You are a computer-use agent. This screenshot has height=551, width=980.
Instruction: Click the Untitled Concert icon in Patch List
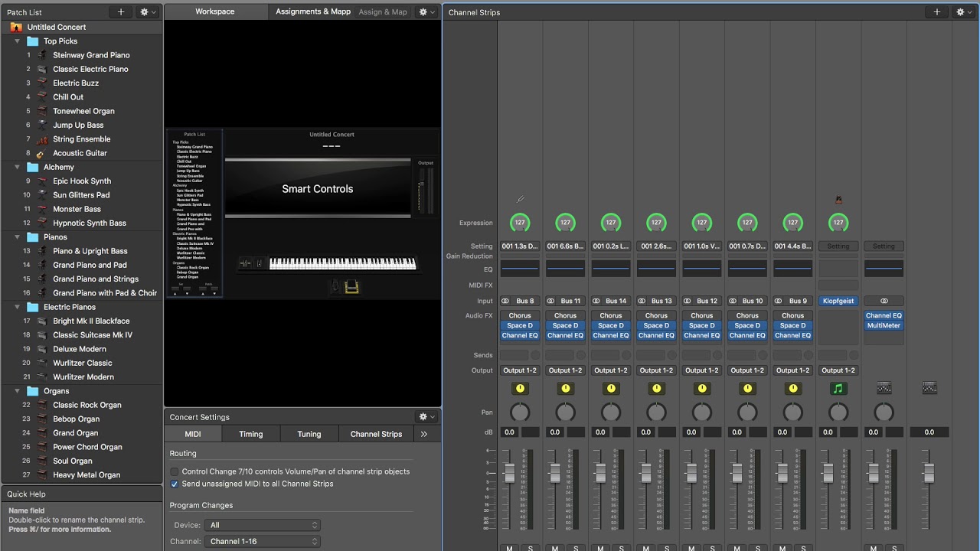[x=16, y=27]
